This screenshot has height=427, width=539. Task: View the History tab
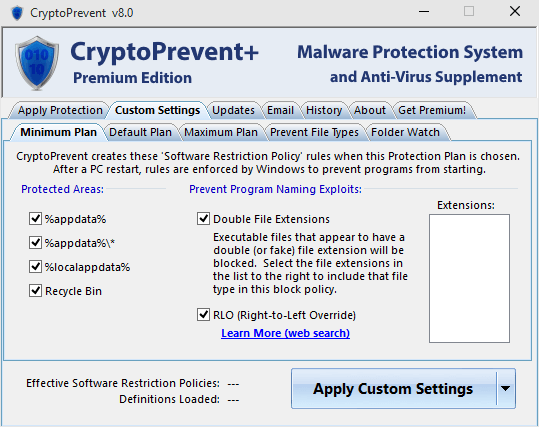click(324, 110)
